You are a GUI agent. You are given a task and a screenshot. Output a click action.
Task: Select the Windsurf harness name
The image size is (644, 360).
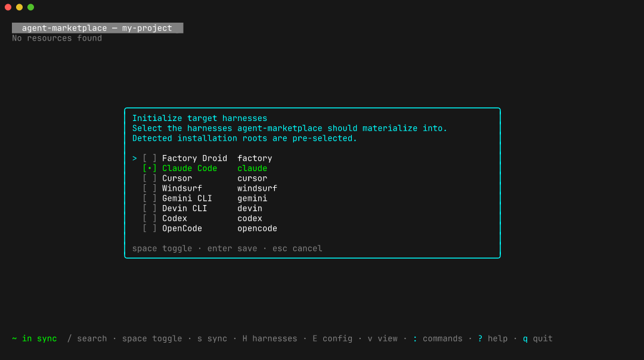pos(182,188)
